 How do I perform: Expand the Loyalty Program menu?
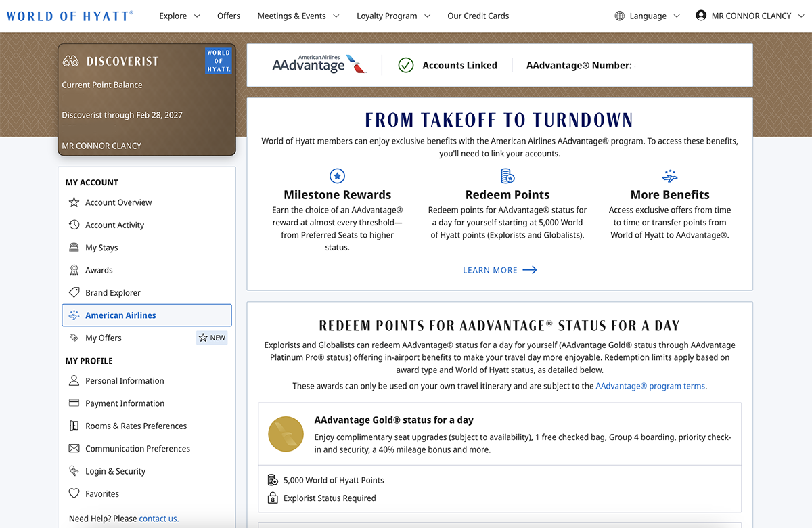(x=394, y=16)
